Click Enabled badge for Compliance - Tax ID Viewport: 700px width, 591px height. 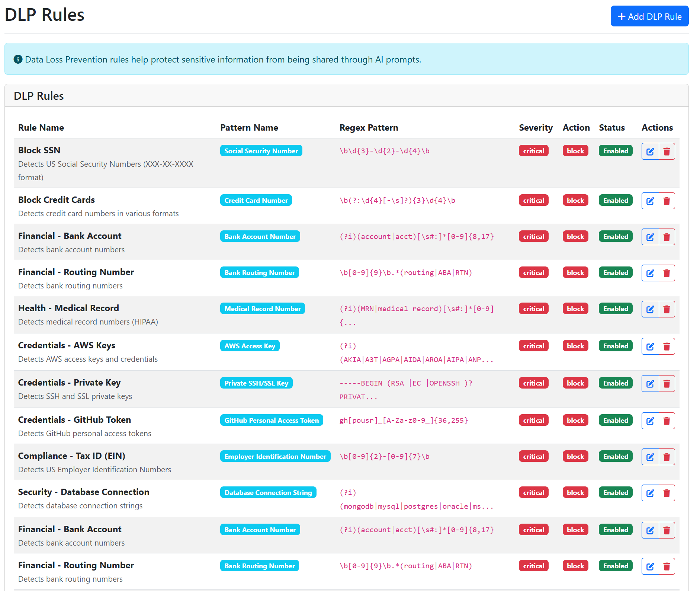click(x=615, y=456)
